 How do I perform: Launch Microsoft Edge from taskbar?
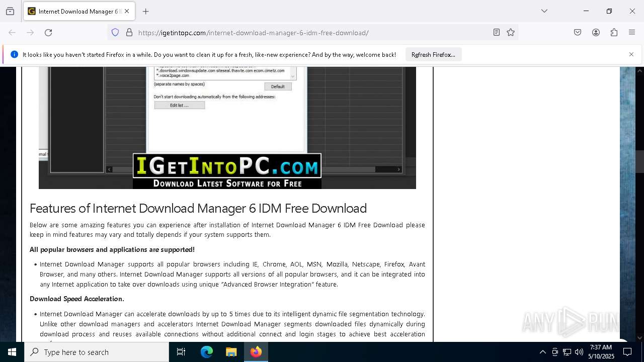[207, 352]
